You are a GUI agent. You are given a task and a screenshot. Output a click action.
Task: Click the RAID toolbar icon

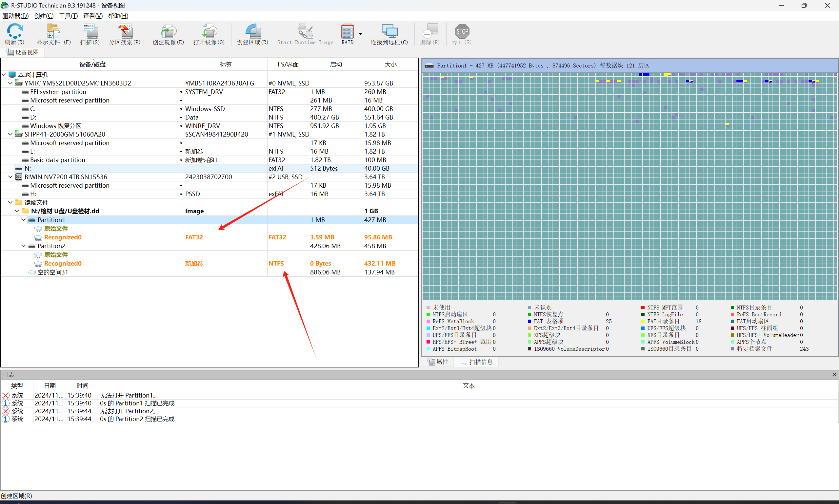347,31
